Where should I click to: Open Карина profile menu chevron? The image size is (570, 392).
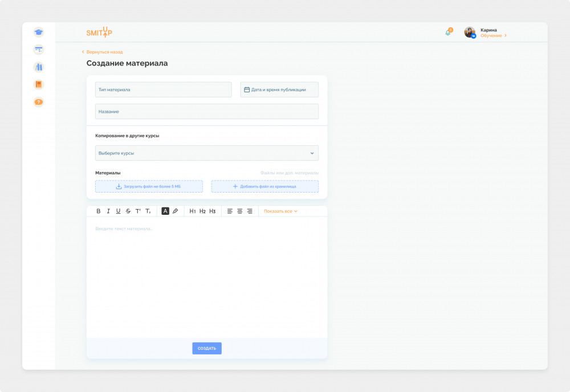(505, 35)
